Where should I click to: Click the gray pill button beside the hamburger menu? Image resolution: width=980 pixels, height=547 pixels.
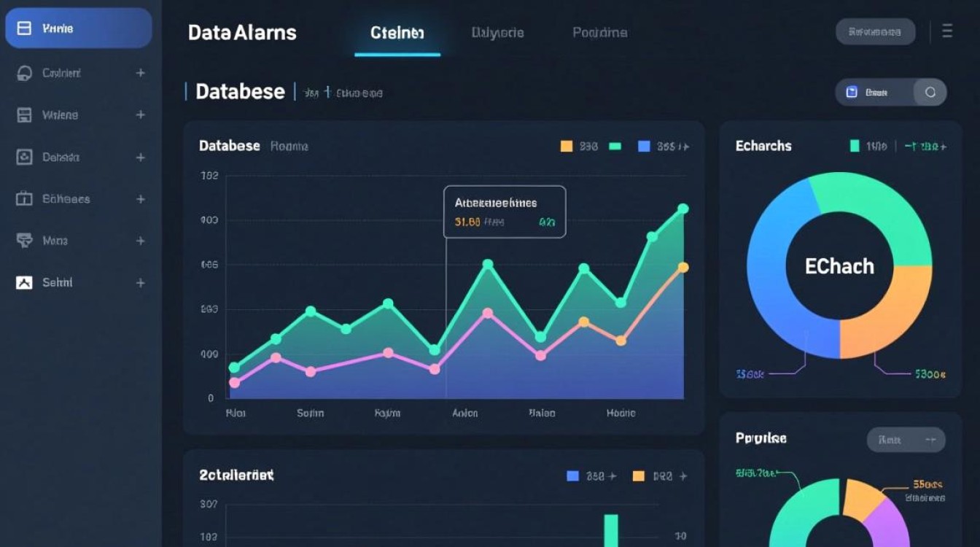click(875, 31)
